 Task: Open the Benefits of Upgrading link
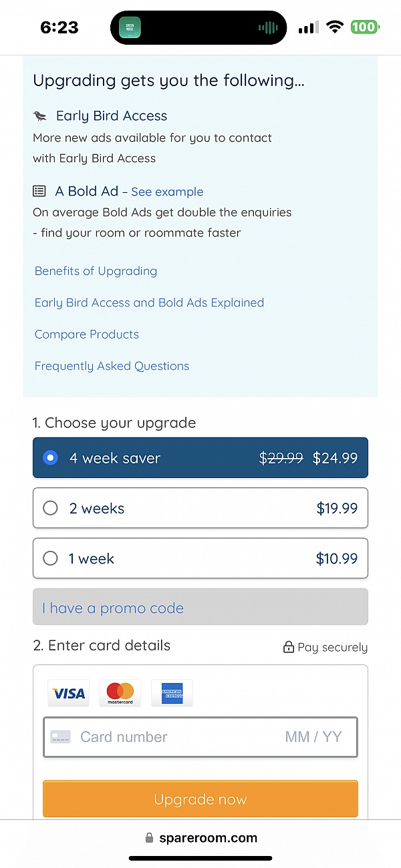coord(96,271)
